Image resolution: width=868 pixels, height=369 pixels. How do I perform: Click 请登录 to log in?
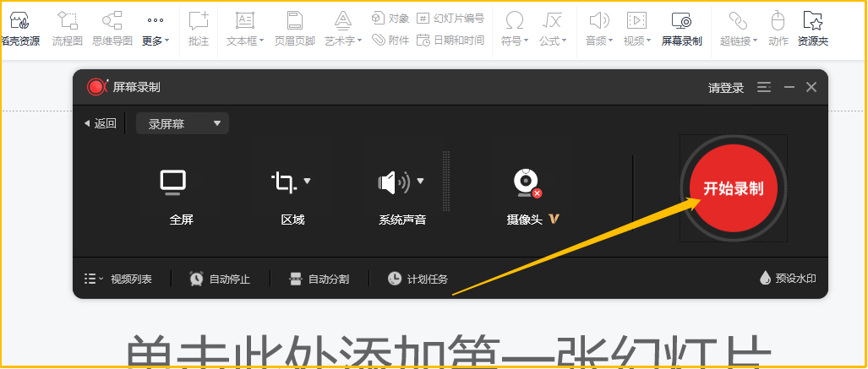(x=726, y=88)
